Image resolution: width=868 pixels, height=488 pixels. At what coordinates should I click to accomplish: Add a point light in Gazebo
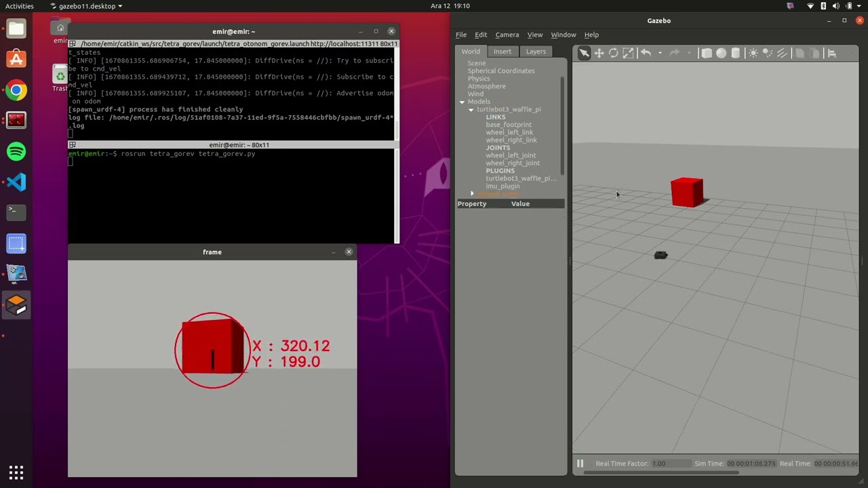tap(753, 54)
